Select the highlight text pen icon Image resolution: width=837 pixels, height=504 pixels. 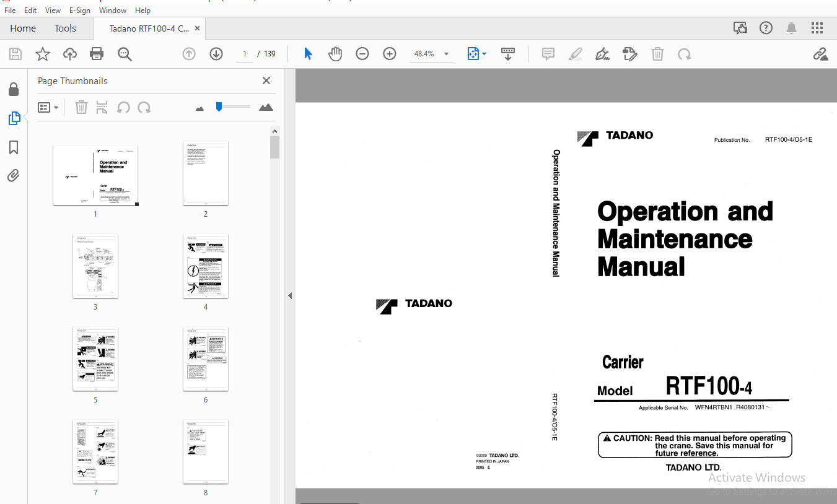[x=576, y=54]
